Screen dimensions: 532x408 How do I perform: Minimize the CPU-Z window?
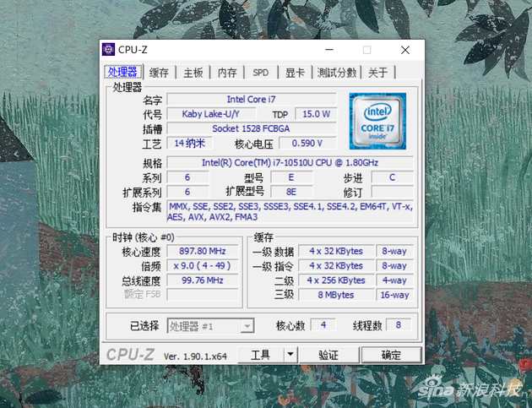pos(329,50)
